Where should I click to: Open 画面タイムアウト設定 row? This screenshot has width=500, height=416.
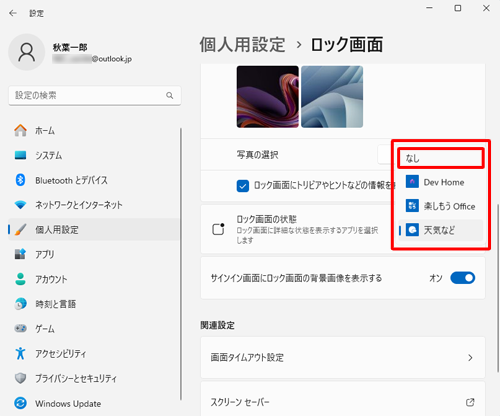[343, 358]
